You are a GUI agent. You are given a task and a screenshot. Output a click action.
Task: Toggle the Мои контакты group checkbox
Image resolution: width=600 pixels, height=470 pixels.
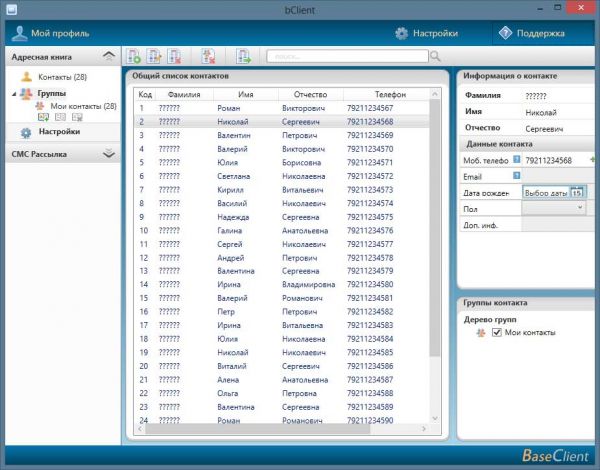click(x=497, y=332)
